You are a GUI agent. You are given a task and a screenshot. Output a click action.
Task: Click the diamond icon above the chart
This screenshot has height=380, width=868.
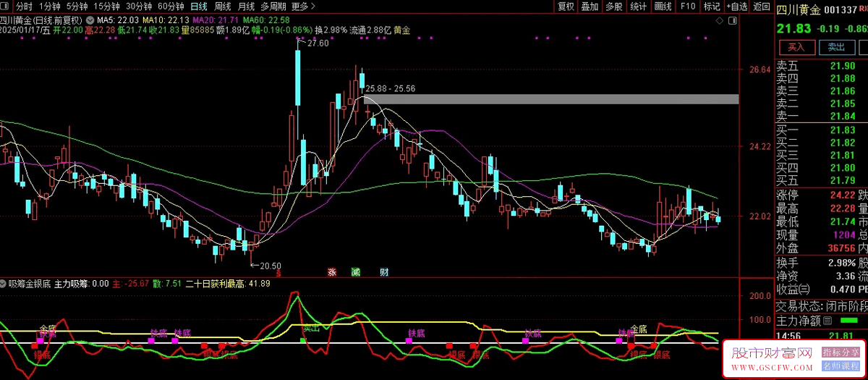(720, 22)
